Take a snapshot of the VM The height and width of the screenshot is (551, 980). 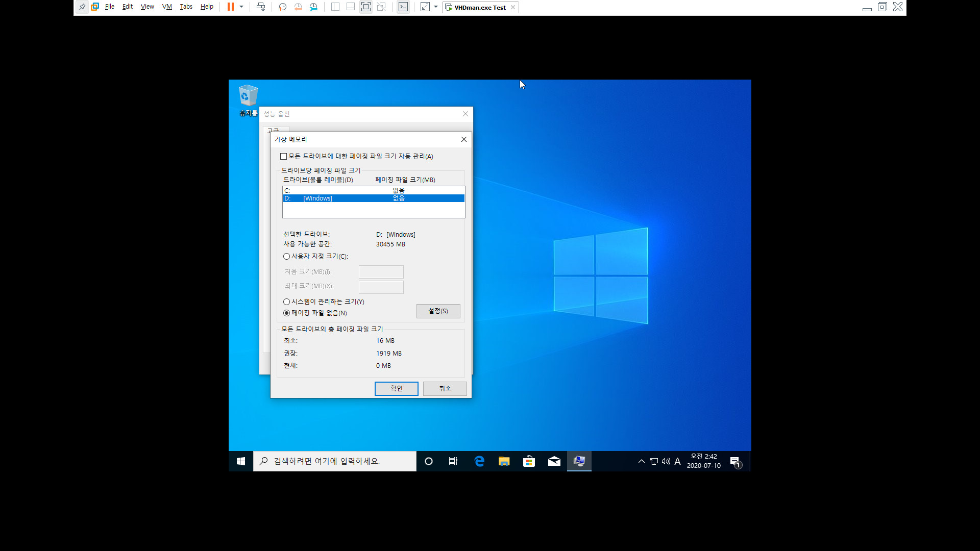[x=283, y=7]
